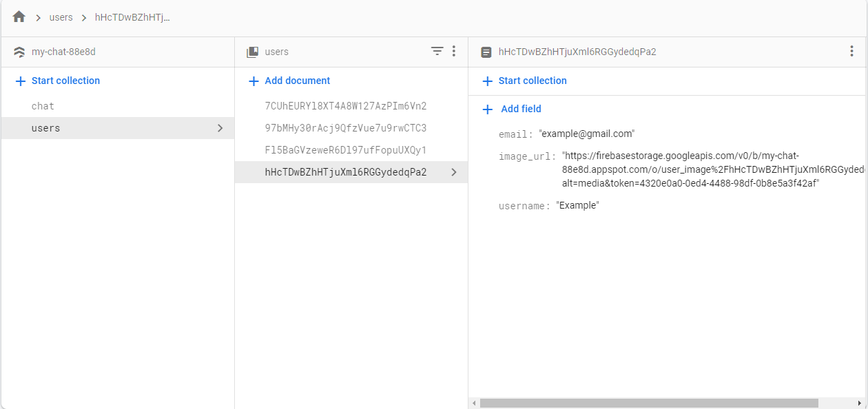Open the document panel overflow menu
The height and width of the screenshot is (409, 868).
click(852, 51)
